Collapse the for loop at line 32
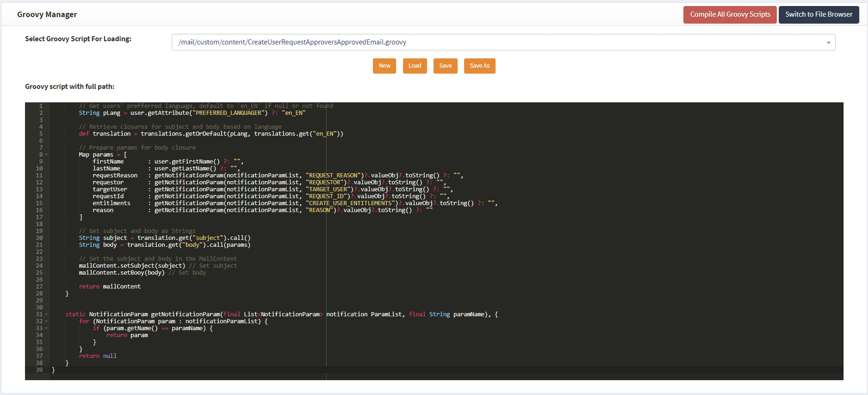This screenshot has width=868, height=395. [46, 321]
